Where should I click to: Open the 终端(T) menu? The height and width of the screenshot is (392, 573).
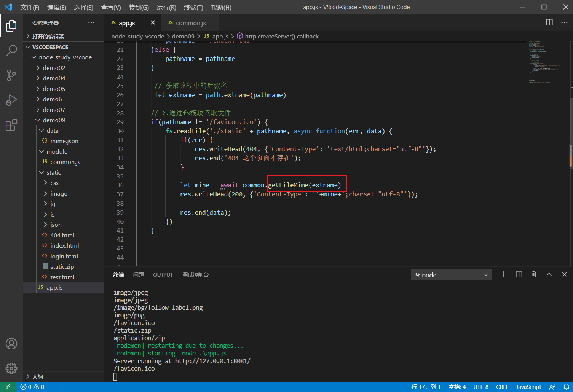coord(193,7)
